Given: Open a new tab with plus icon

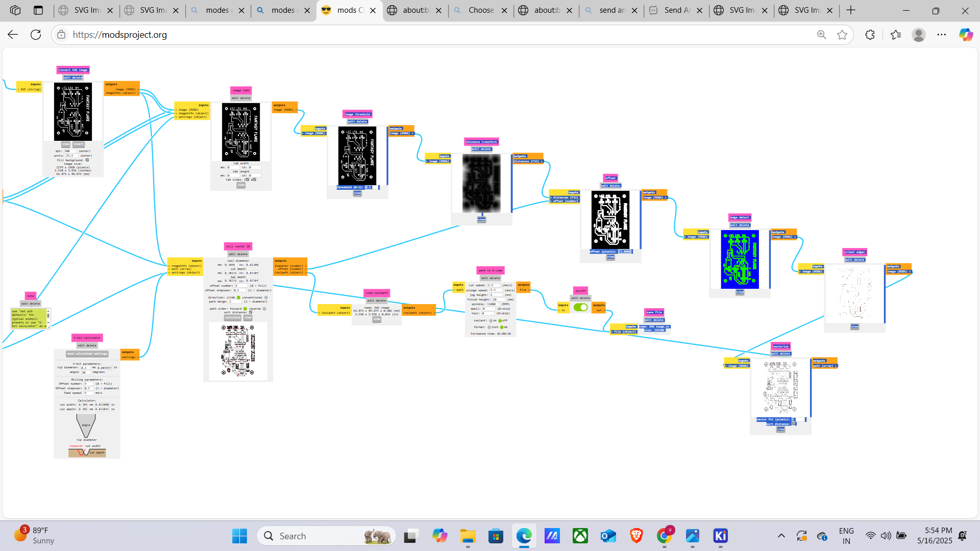Looking at the screenshot, I should (x=851, y=10).
